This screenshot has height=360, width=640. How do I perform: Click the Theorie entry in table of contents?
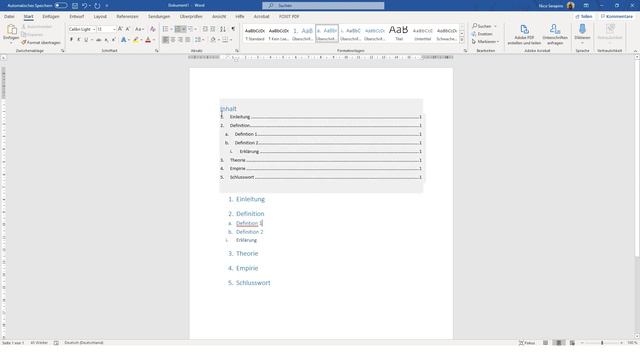pyautogui.click(x=320, y=160)
